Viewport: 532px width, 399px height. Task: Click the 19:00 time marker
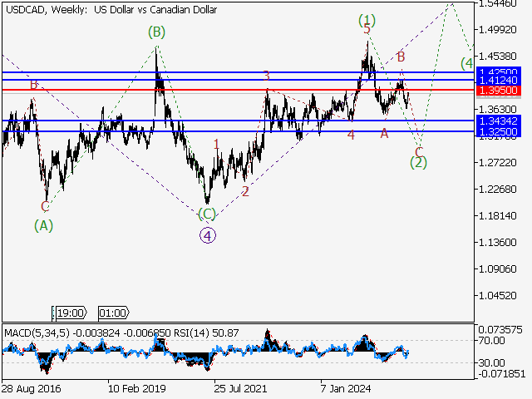coord(69,313)
